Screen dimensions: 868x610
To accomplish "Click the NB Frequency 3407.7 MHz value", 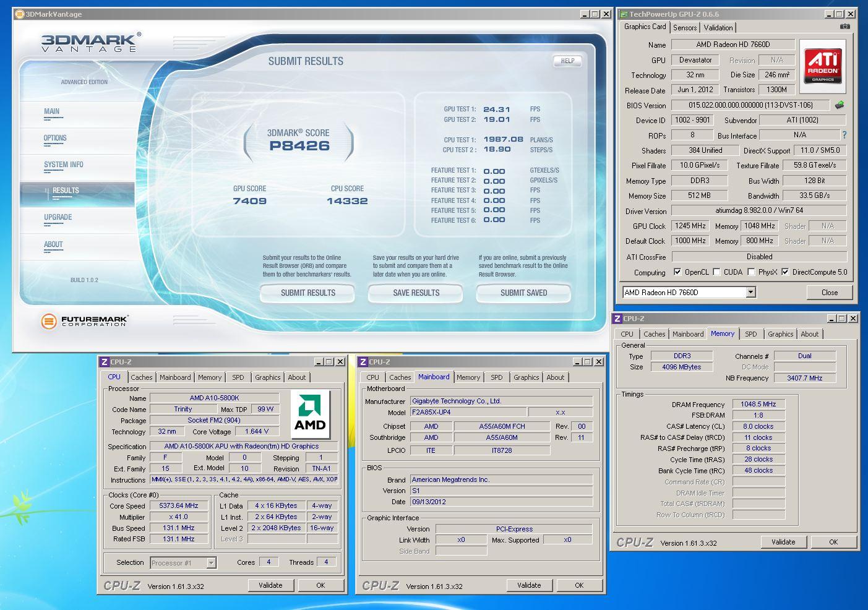I will [805, 378].
